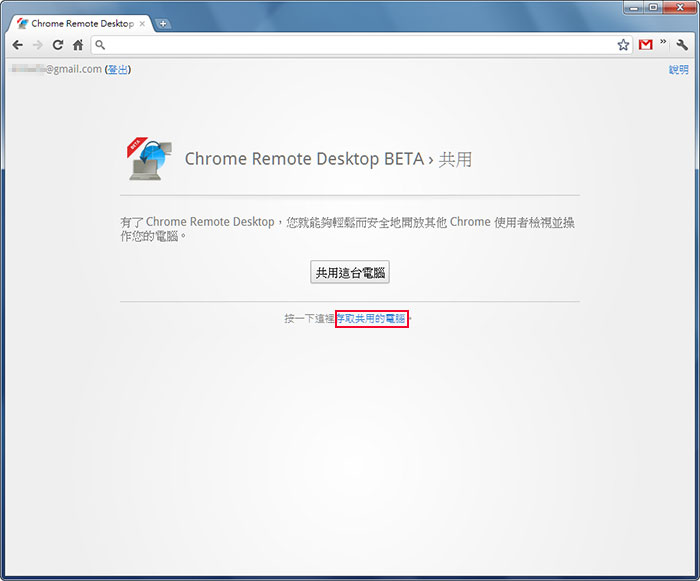Focus the browser address bar
700x581 pixels.
361,45
